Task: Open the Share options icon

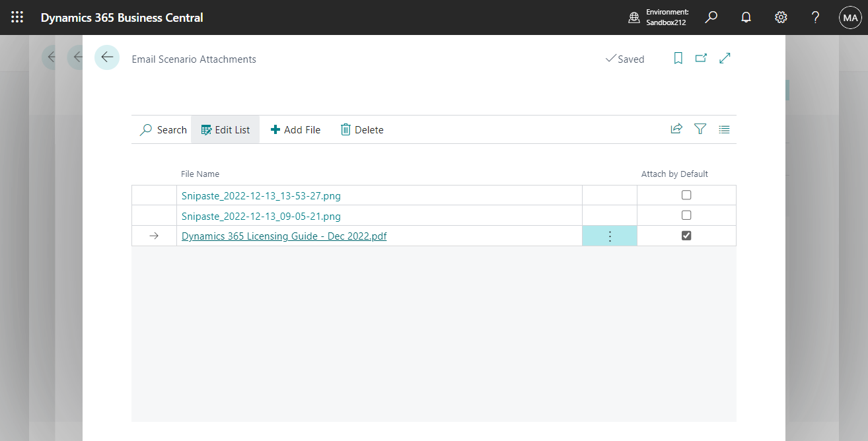Action: click(676, 129)
